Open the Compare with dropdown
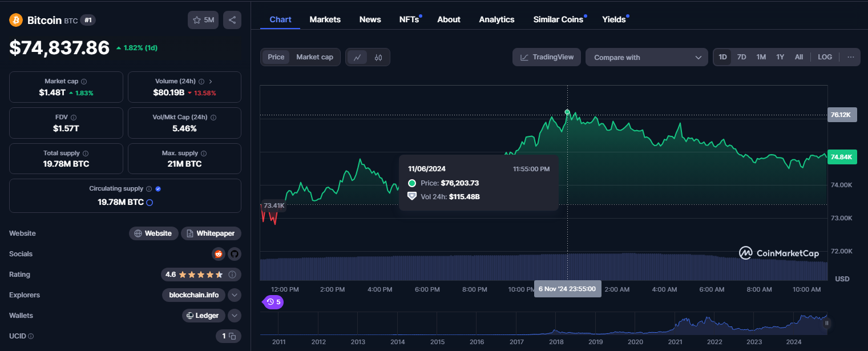868x351 pixels. 647,57
